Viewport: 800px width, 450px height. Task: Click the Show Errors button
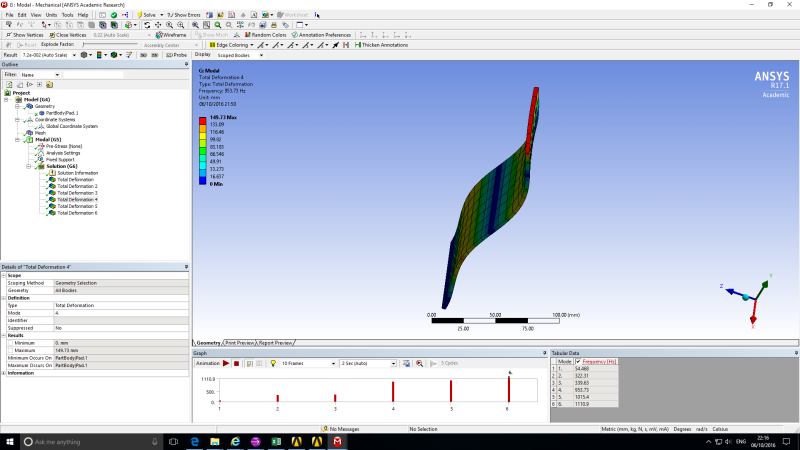coord(184,15)
